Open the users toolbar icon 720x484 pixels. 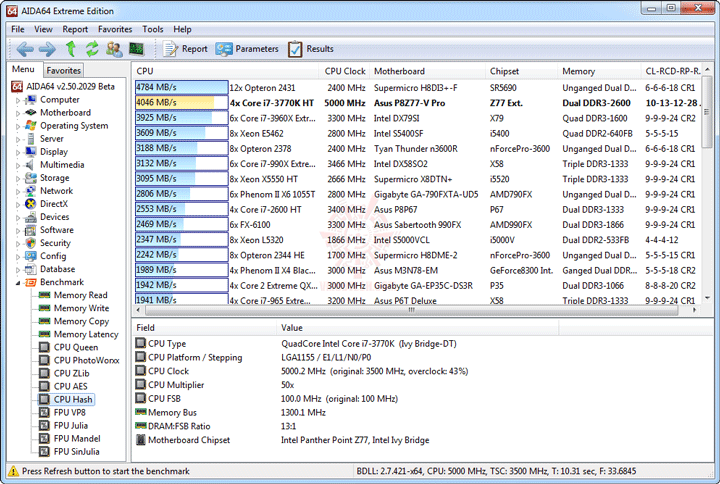tap(114, 49)
